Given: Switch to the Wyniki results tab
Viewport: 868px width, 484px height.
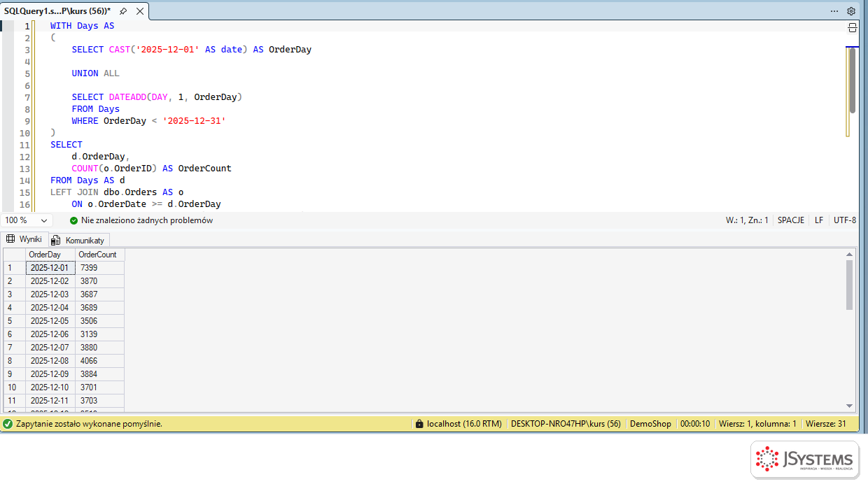Looking at the screenshot, I should [x=24, y=239].
